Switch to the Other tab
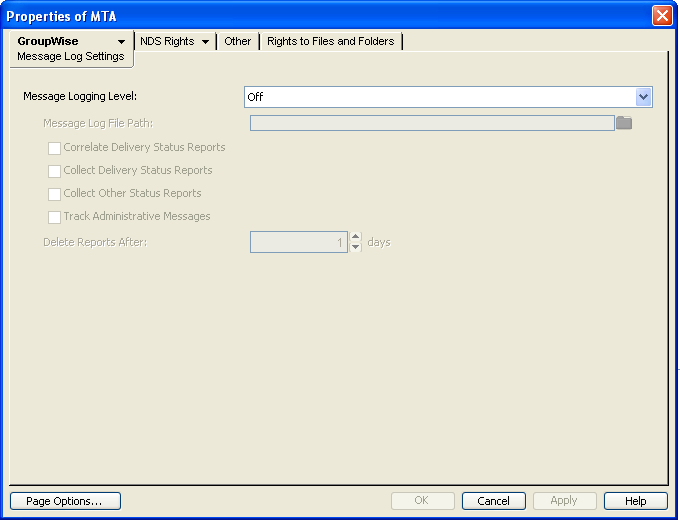Screen dimensions: 680x520 click(237, 41)
